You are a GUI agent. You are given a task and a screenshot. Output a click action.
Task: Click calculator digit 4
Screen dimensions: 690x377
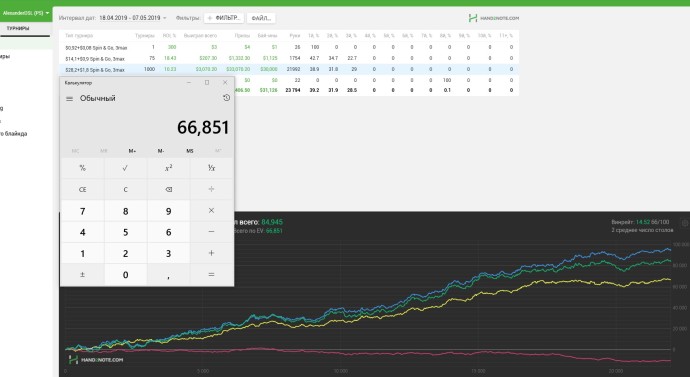pyautogui.click(x=82, y=232)
